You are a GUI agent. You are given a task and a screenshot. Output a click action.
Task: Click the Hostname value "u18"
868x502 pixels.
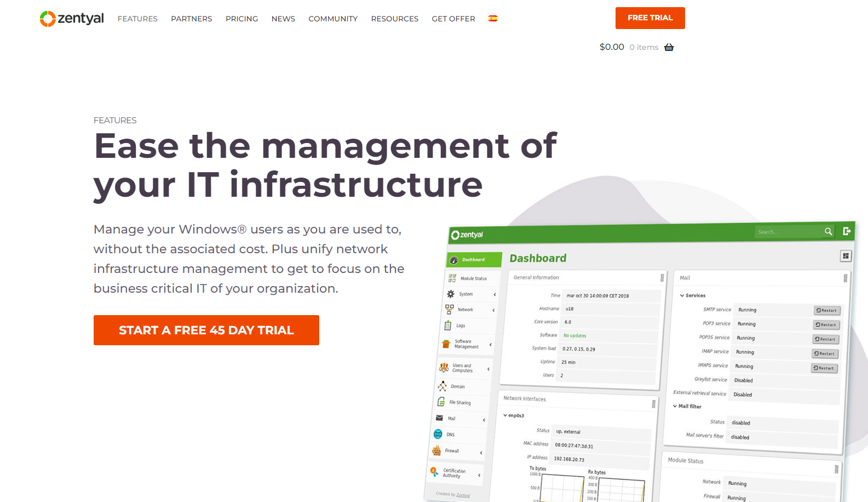coord(570,309)
